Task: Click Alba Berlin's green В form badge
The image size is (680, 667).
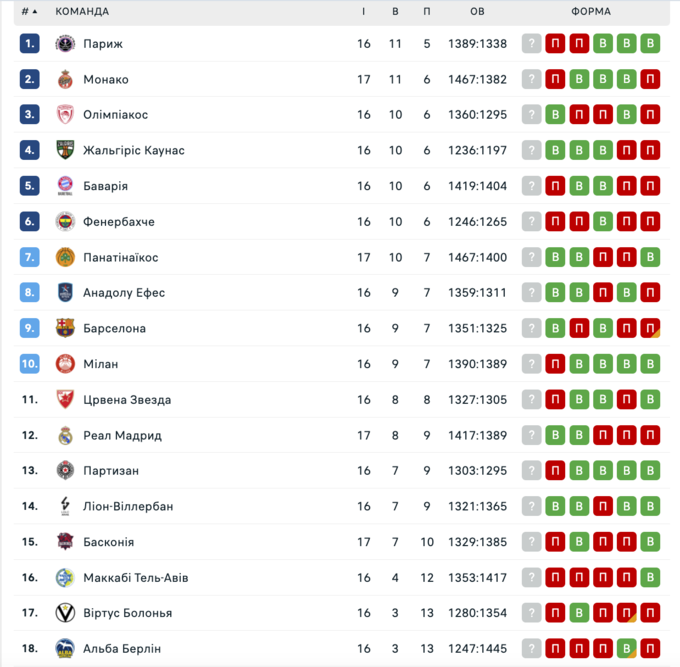Action: tap(627, 648)
